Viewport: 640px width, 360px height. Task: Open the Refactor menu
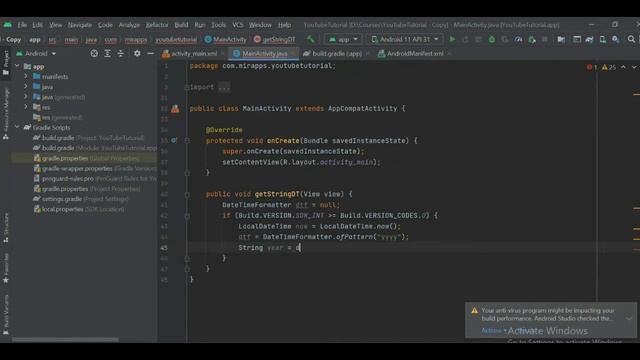click(157, 25)
